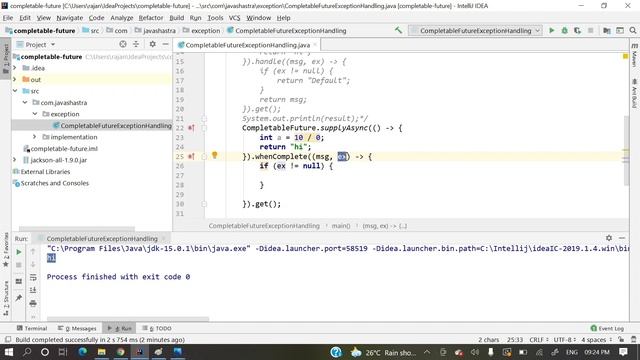Screen dimensions: 640x360
Task: Open Chrome from taskbar
Action: 120,352
